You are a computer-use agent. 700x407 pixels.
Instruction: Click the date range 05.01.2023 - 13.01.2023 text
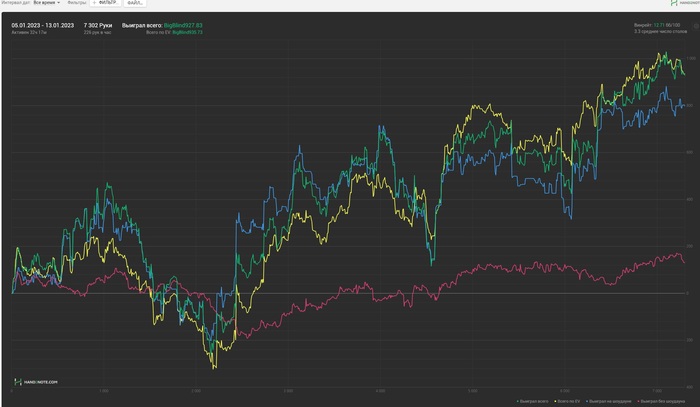click(43, 25)
